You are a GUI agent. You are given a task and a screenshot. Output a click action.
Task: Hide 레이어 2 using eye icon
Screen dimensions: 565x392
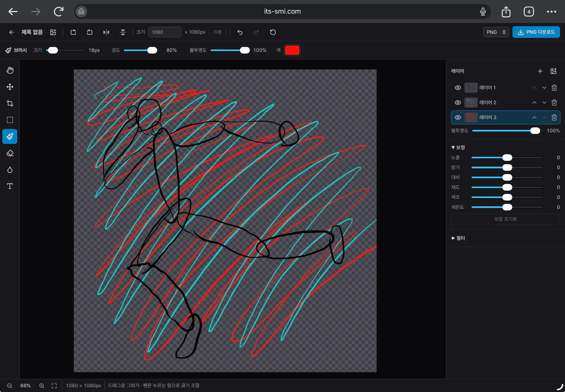click(x=458, y=102)
